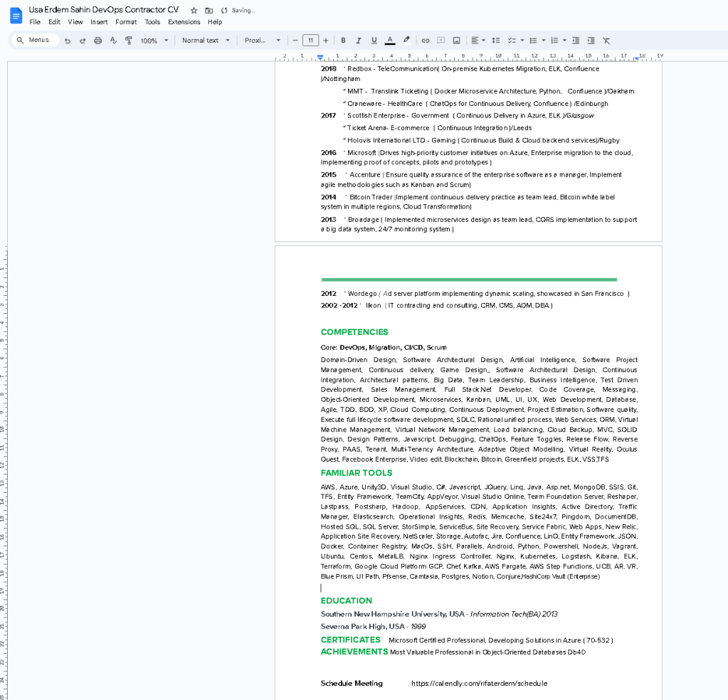
Task: Open the Edit menu
Action: (54, 22)
